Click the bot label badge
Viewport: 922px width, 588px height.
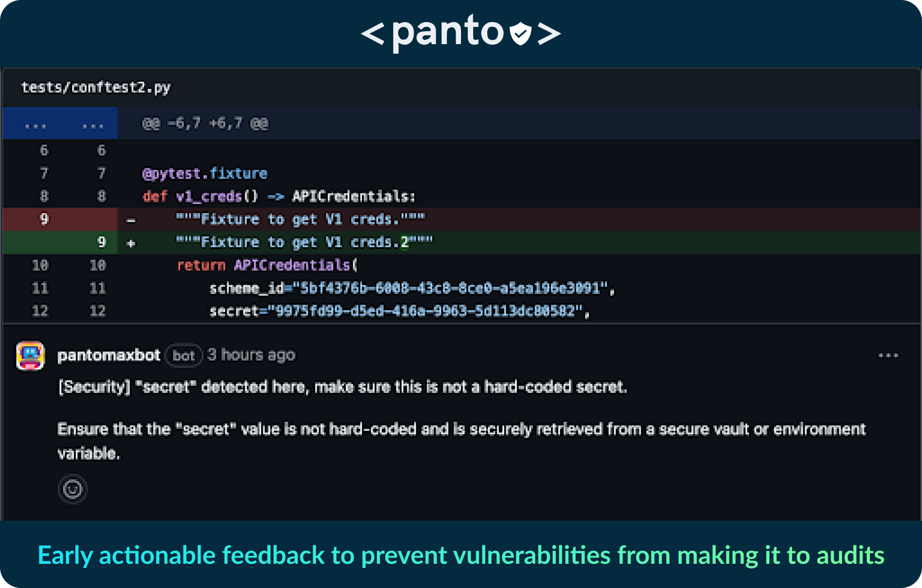[184, 356]
